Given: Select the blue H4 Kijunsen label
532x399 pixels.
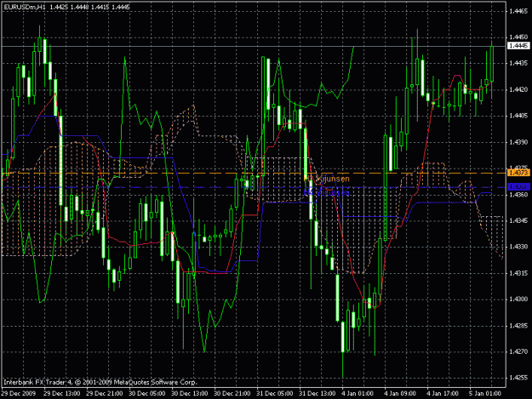Looking at the screenshot, I should [326, 192].
